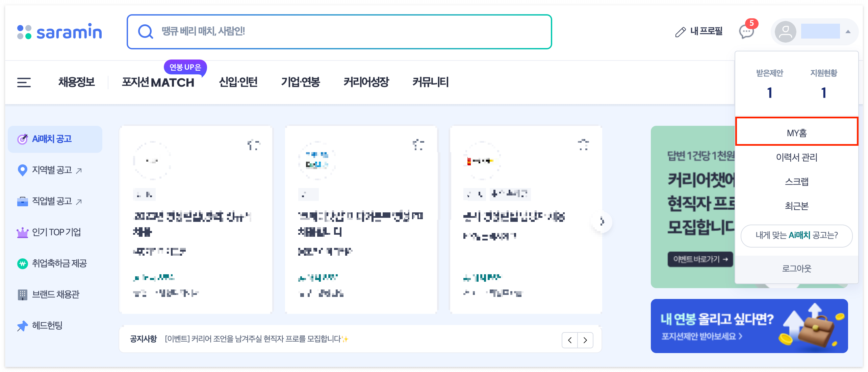Click the search magnifier icon

click(x=146, y=32)
